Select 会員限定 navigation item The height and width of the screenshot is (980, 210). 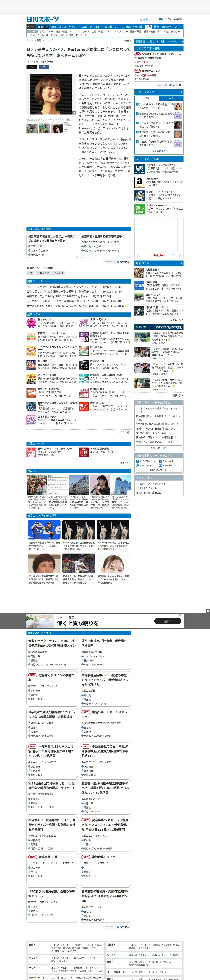(x=43, y=27)
